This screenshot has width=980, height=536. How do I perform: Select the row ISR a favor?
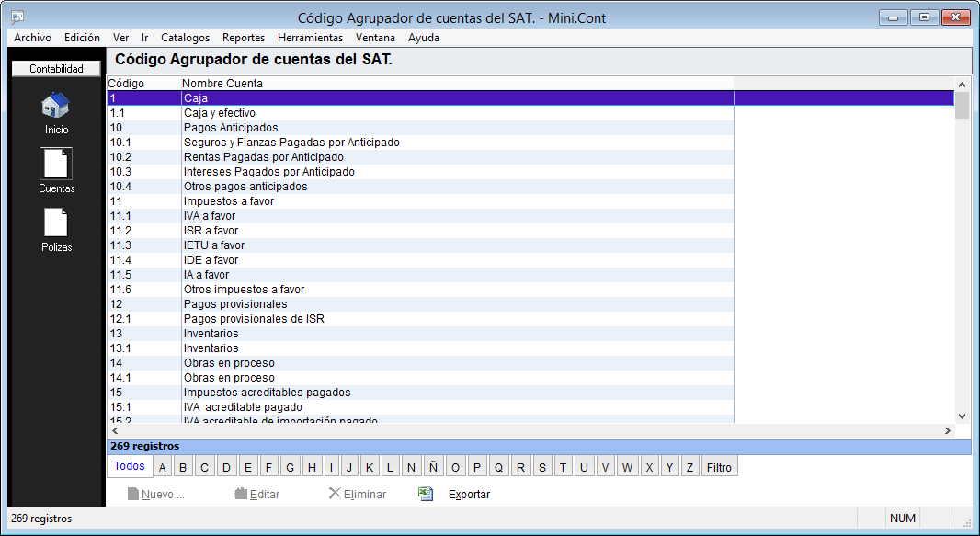click(421, 231)
